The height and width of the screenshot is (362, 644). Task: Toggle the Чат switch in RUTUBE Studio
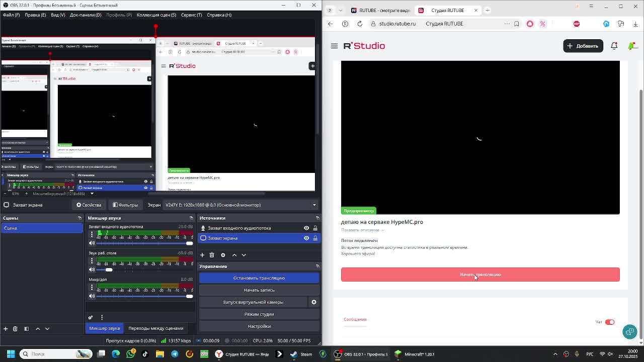pos(609,322)
